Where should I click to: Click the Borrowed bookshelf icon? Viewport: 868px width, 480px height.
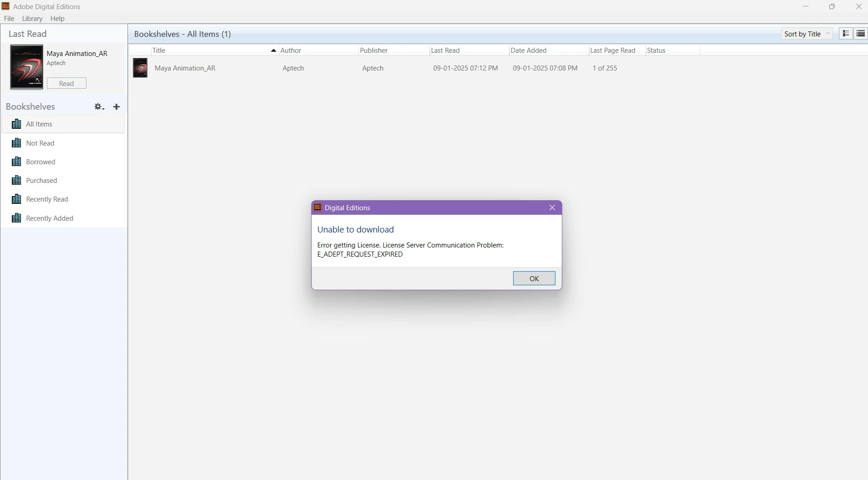16,162
